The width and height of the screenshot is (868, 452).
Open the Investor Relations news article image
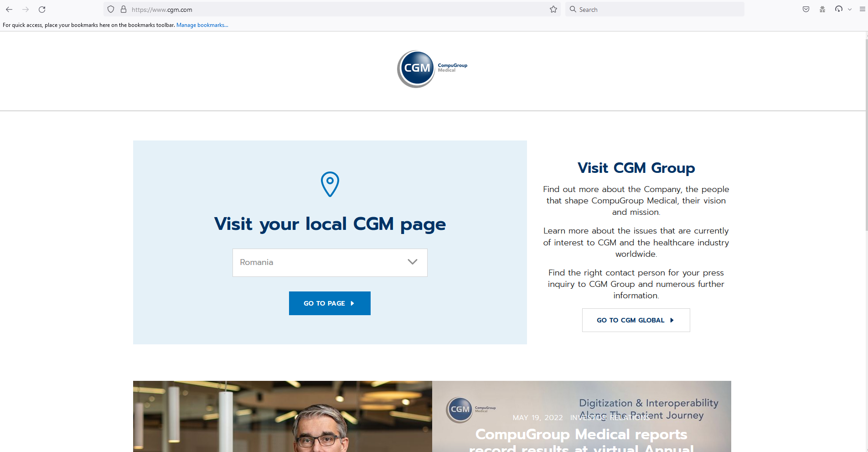coord(582,416)
